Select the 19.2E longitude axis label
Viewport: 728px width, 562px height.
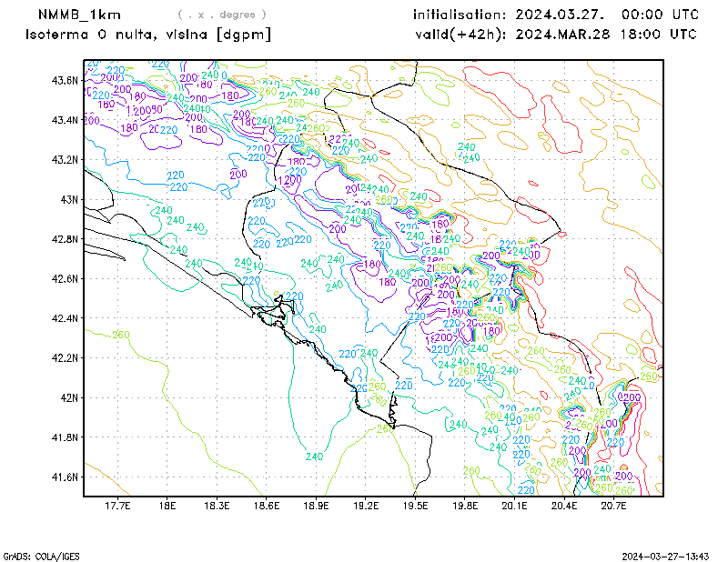(366, 506)
